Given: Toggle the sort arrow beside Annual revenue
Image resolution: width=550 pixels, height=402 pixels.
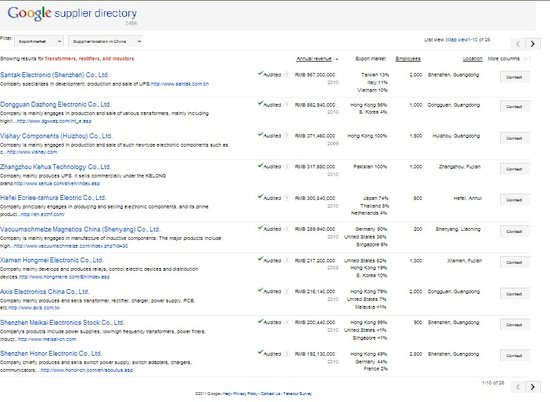Looking at the screenshot, I should (x=337, y=59).
